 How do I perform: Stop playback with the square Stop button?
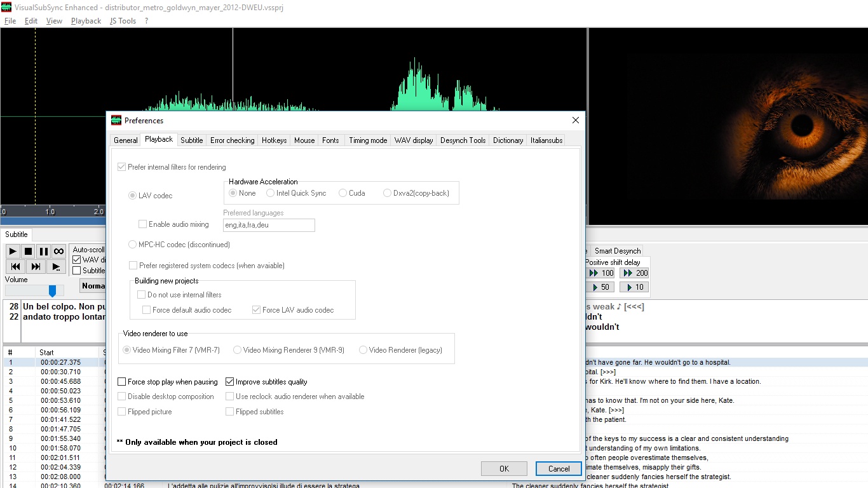point(28,252)
